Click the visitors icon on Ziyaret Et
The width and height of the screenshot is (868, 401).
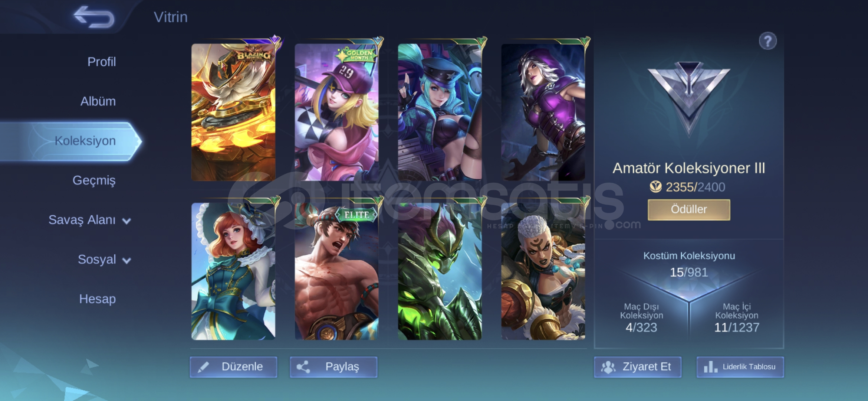(x=608, y=367)
